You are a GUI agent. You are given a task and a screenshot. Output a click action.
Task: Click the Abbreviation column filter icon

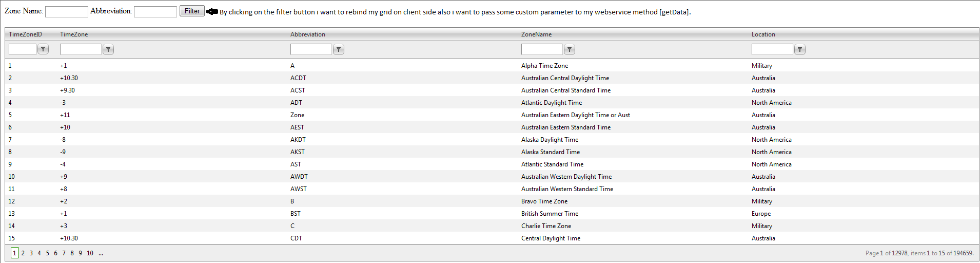339,49
